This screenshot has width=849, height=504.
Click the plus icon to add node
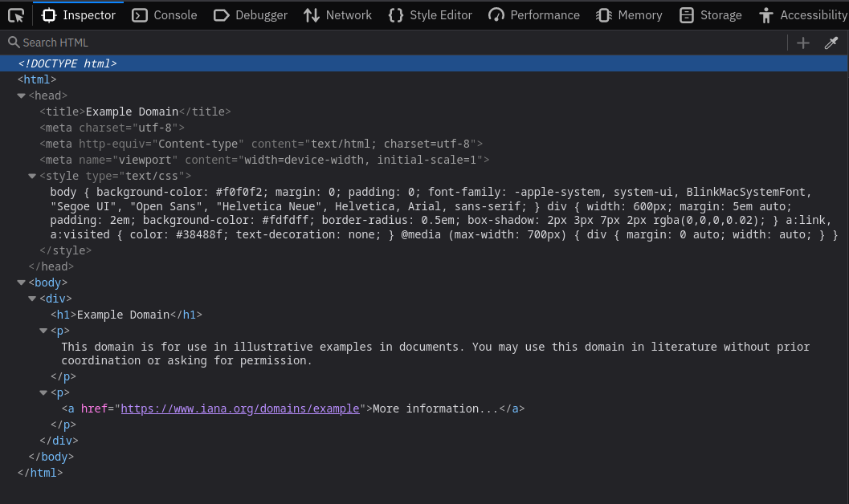[x=802, y=43]
